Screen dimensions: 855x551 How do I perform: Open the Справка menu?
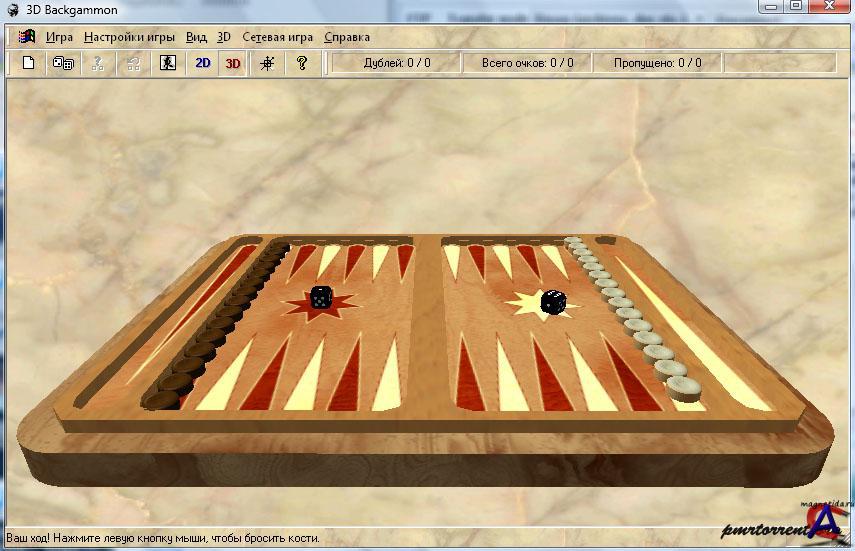point(347,37)
